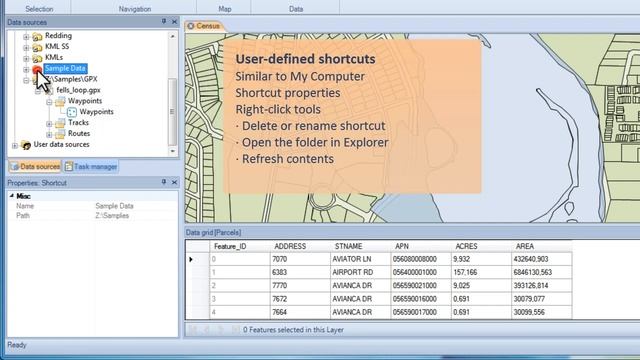Click the address cell 6383
The image size is (640, 360).
(x=300, y=273)
